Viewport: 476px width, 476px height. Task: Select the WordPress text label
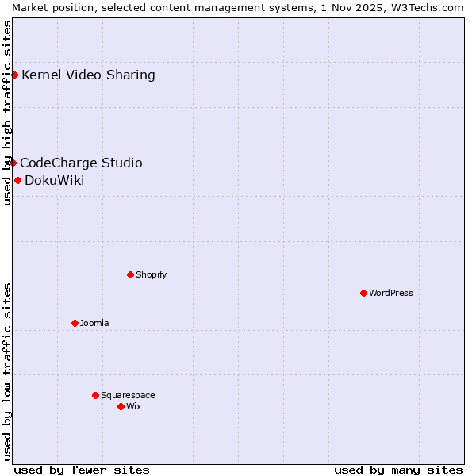coord(390,293)
